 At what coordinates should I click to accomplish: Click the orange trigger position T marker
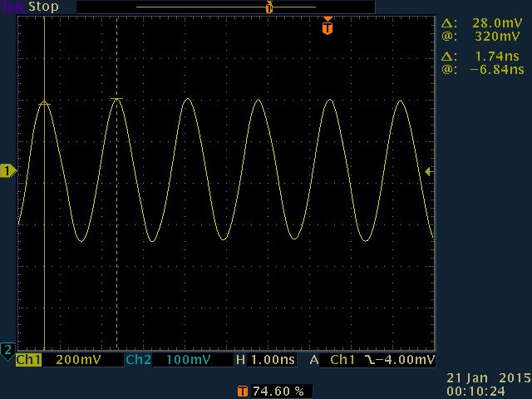pos(328,27)
